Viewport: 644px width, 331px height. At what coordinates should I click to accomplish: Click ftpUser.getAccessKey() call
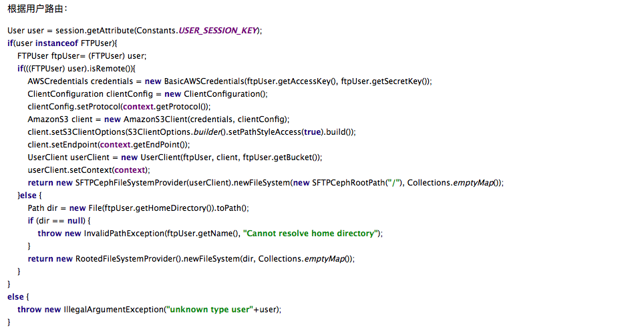[x=292, y=81]
